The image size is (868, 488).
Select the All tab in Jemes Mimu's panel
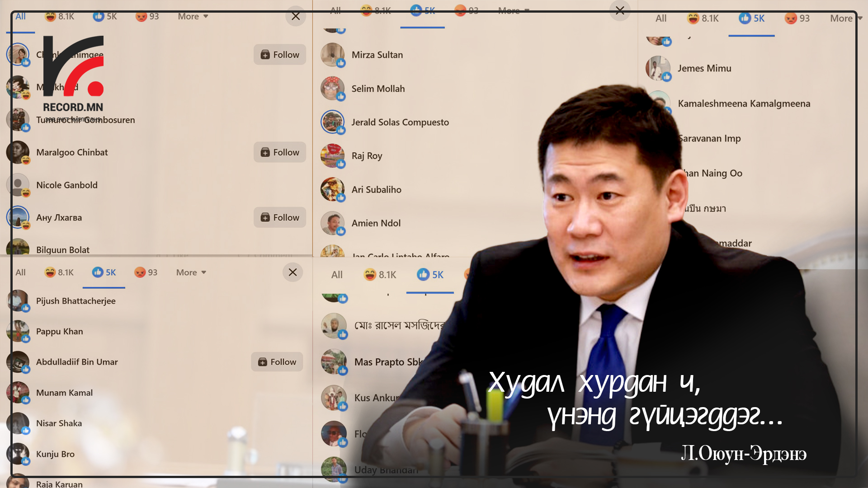pyautogui.click(x=661, y=18)
